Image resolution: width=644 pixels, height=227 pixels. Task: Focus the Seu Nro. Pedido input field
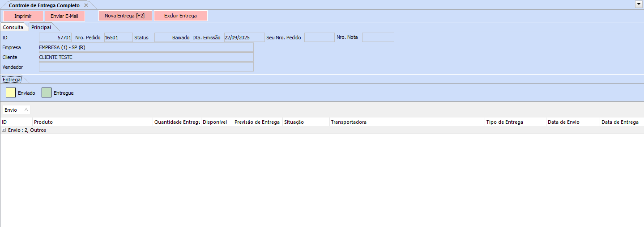tap(319, 38)
